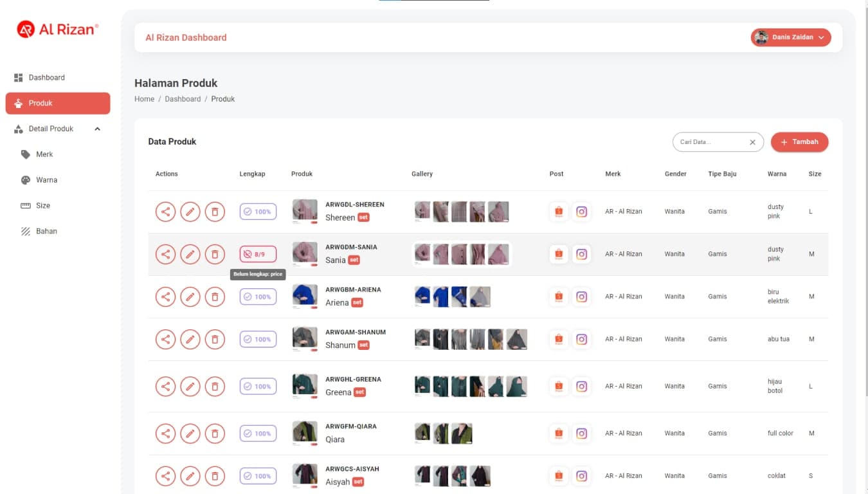
Task: Click the Al Rizan logo
Action: (57, 29)
